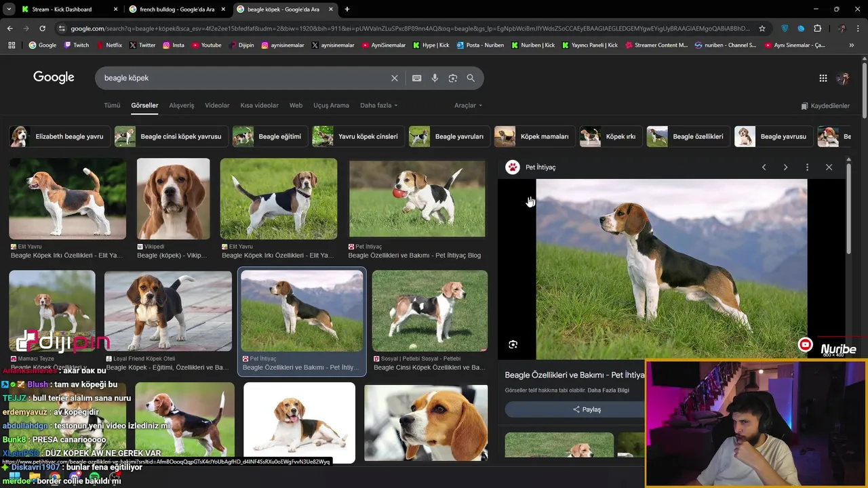The width and height of the screenshot is (868, 488).
Task: Select the Uçuş Arama tab
Action: coord(331,106)
